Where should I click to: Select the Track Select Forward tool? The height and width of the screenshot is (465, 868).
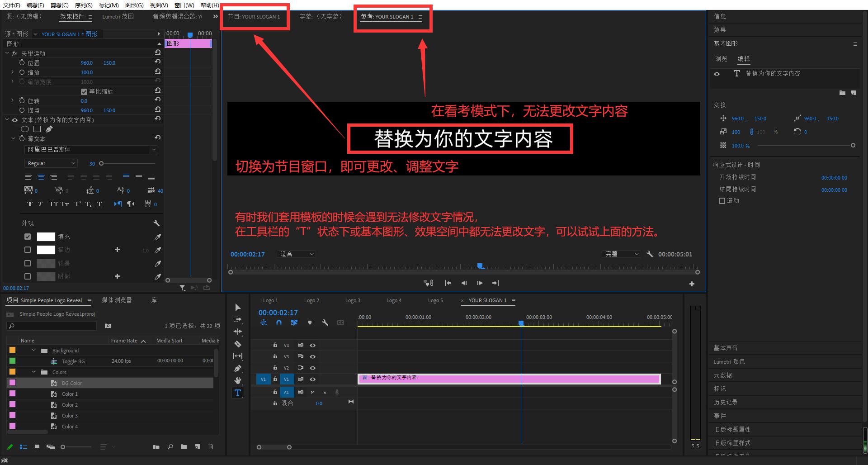pyautogui.click(x=238, y=319)
